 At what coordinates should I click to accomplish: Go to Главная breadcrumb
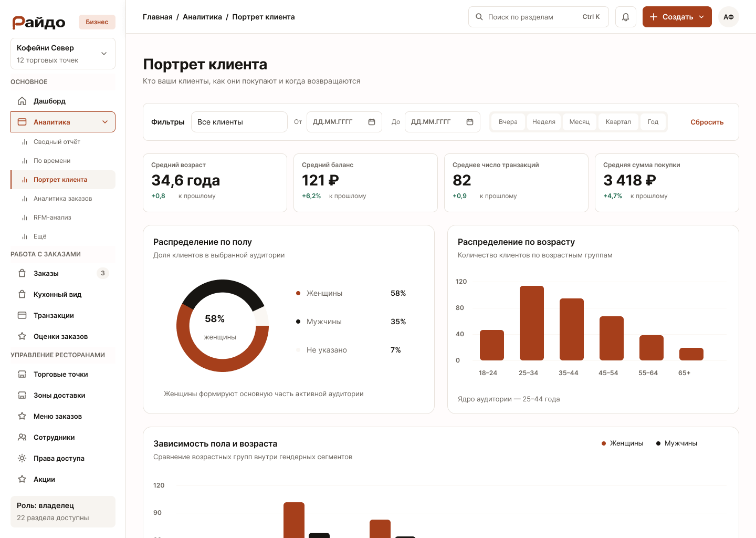click(157, 17)
